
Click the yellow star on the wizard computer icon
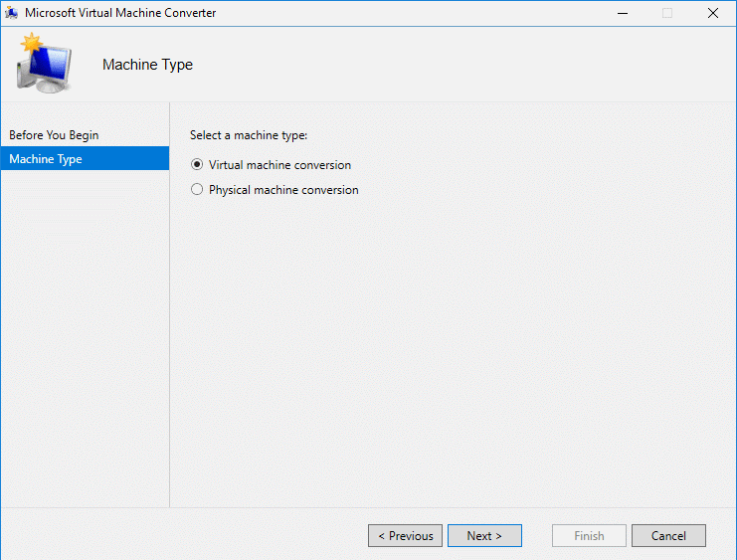pyautogui.click(x=32, y=43)
